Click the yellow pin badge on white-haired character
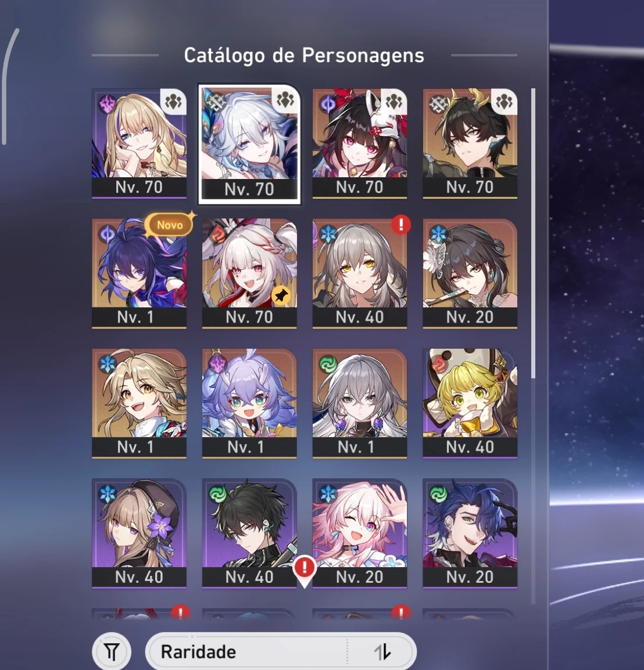Image resolution: width=644 pixels, height=670 pixels. (x=281, y=295)
